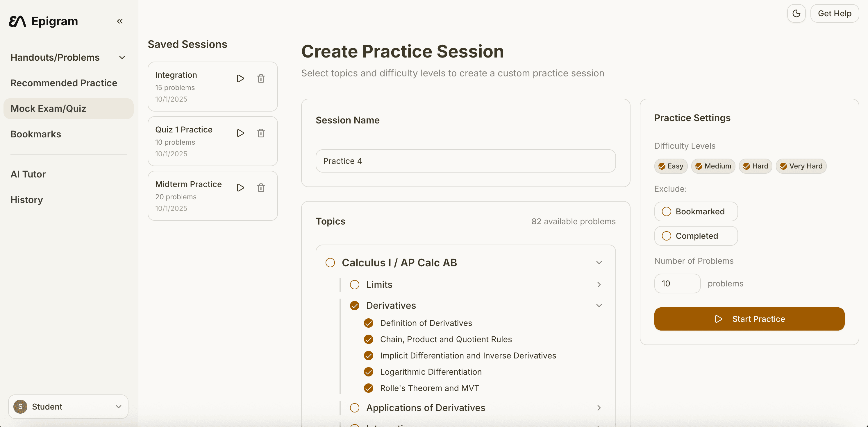Delete the Quiz 1 Practice session
Viewport: 868px width, 427px height.
(x=261, y=133)
